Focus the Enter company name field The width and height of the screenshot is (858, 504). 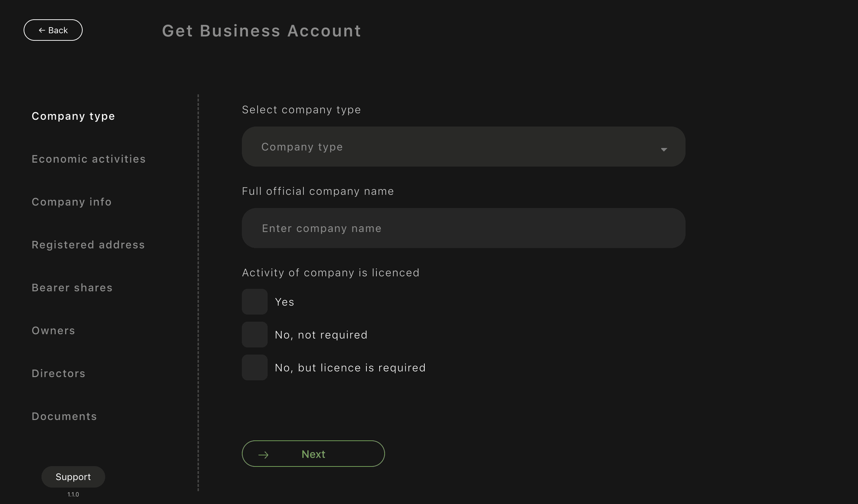463,228
